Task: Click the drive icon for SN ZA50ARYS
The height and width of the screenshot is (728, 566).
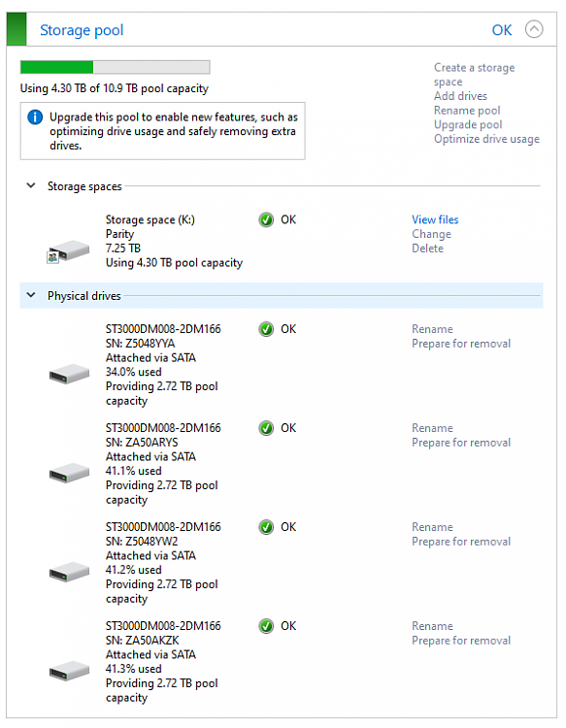Action: (x=69, y=473)
